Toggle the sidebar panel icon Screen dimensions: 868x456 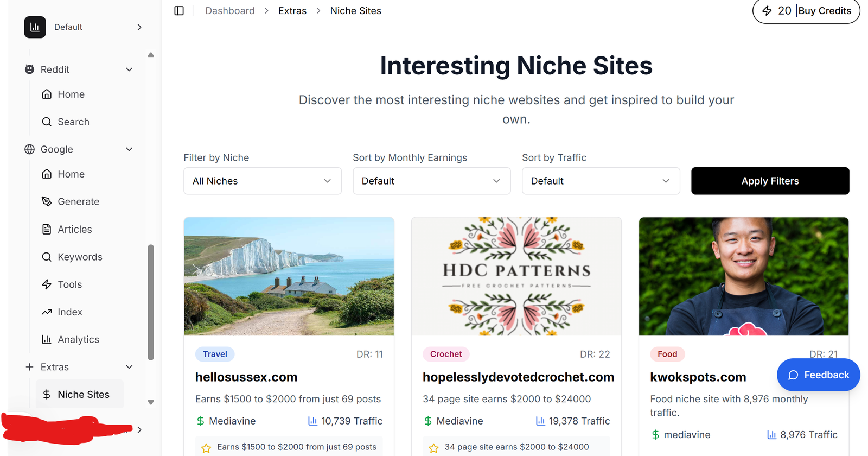[179, 11]
